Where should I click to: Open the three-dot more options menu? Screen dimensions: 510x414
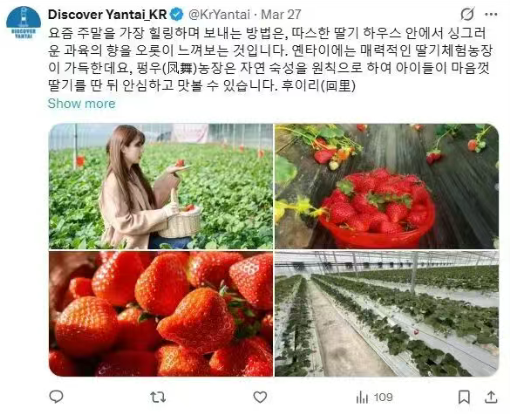(x=491, y=15)
